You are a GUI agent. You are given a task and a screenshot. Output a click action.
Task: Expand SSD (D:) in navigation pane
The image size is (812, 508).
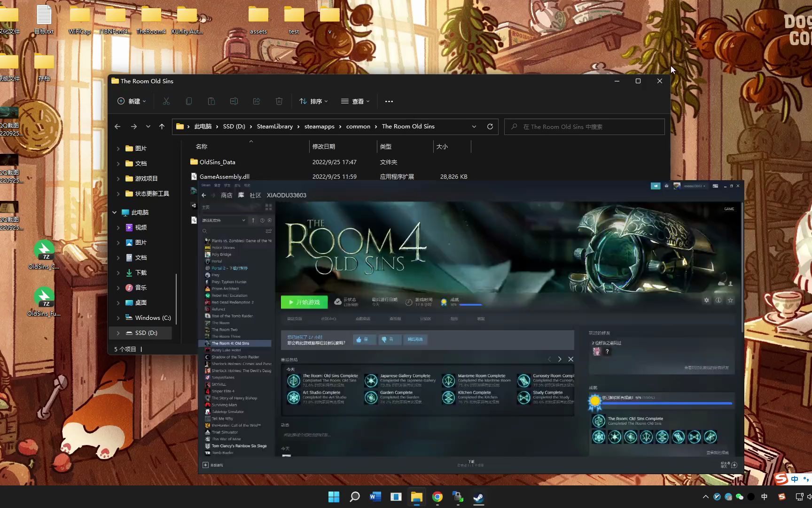click(x=118, y=333)
